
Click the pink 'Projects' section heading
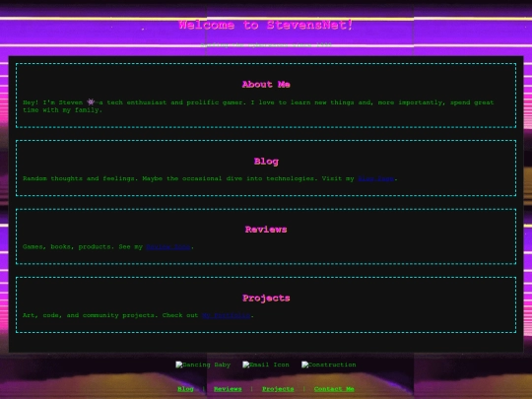click(266, 299)
